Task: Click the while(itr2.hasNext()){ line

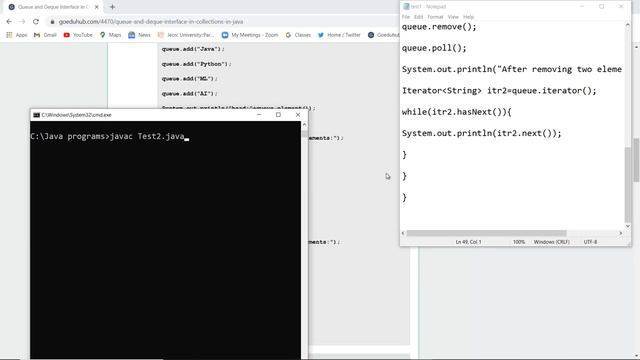Action: pyautogui.click(x=457, y=112)
